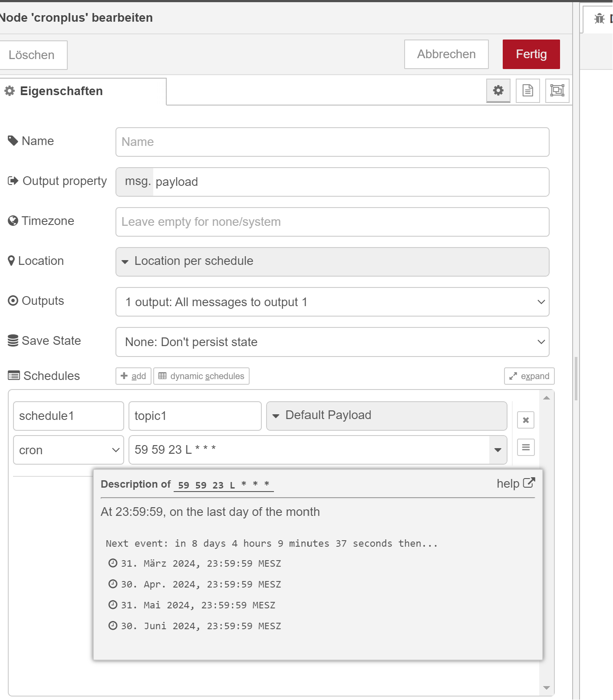Open the debug panel bug icon

(x=600, y=19)
